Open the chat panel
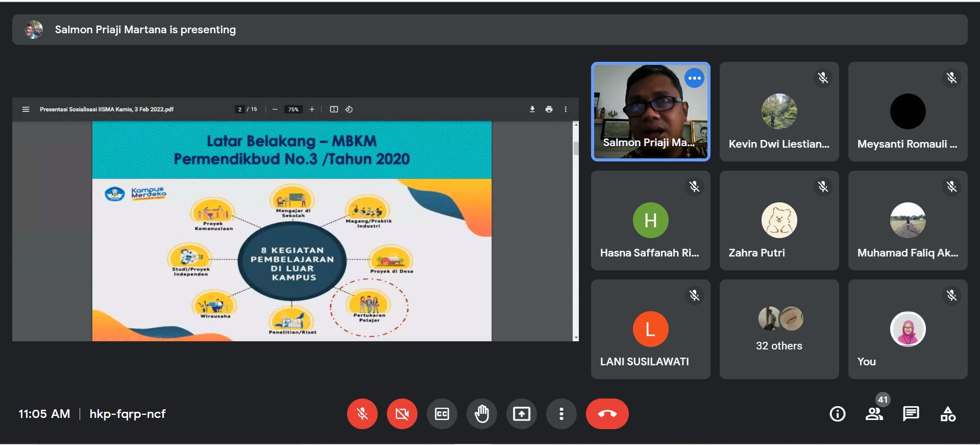 click(x=911, y=414)
